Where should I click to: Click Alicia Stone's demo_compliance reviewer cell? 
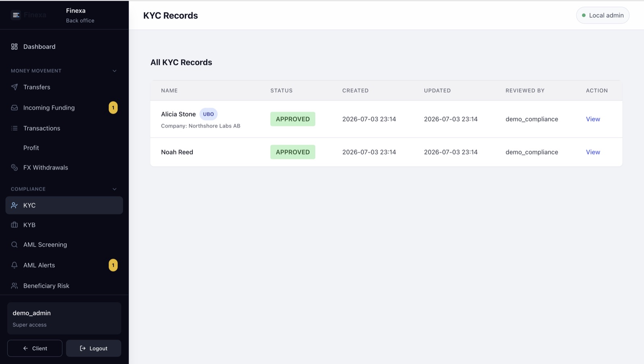click(532, 119)
